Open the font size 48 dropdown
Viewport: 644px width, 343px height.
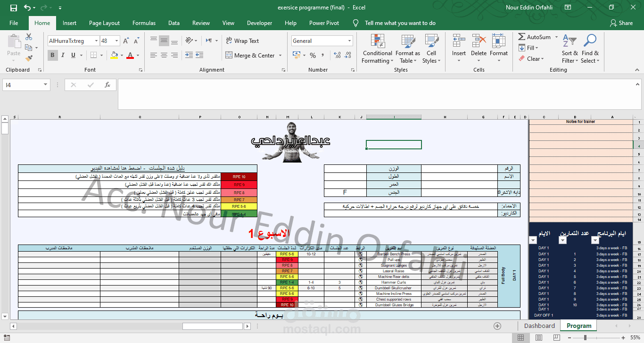[x=116, y=41]
